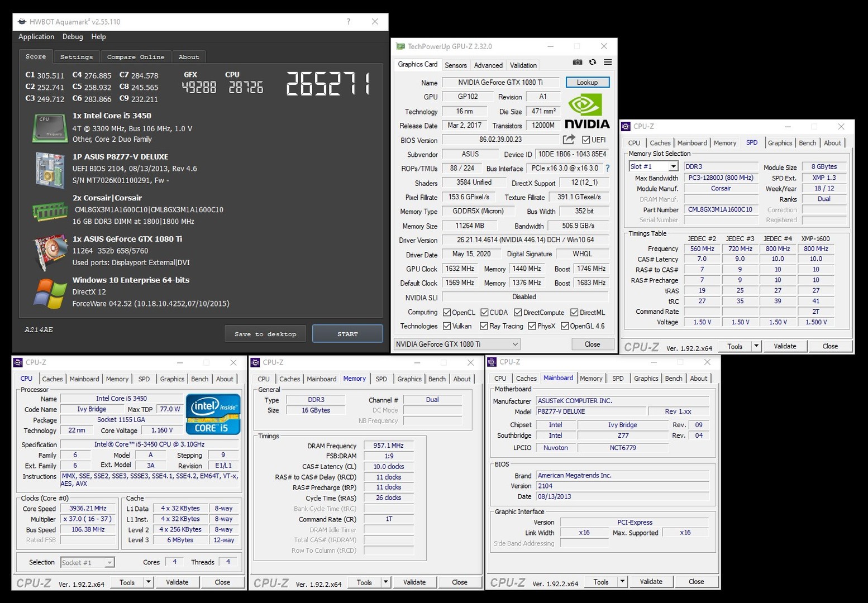The height and width of the screenshot is (603, 868).
Task: Click Validate button in CPU-Z SPD window
Action: [785, 346]
